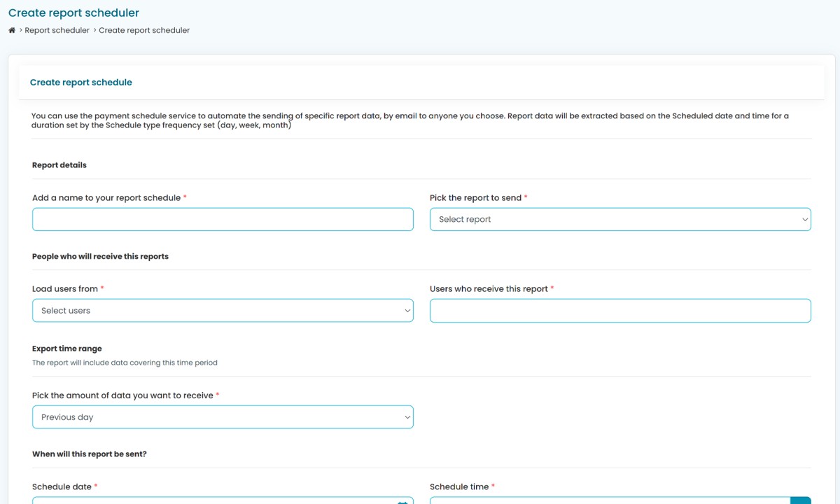The image size is (840, 504).
Task: Click the 'Schedule time' label
Action: (x=459, y=486)
